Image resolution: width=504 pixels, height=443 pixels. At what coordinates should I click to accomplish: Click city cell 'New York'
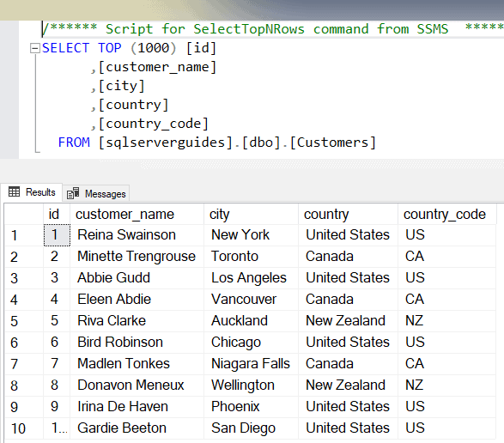251,235
